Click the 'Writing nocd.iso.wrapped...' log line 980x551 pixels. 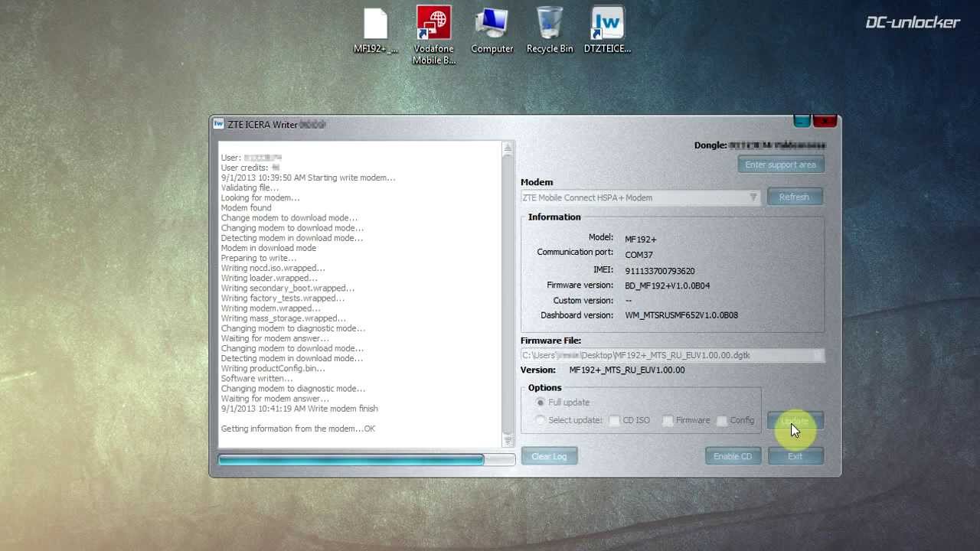tap(273, 268)
